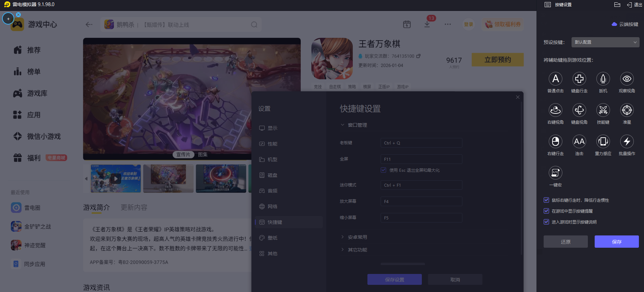This screenshot has height=292, width=644.
Task: Select the 观察视角 eye icon
Action: [x=627, y=79]
